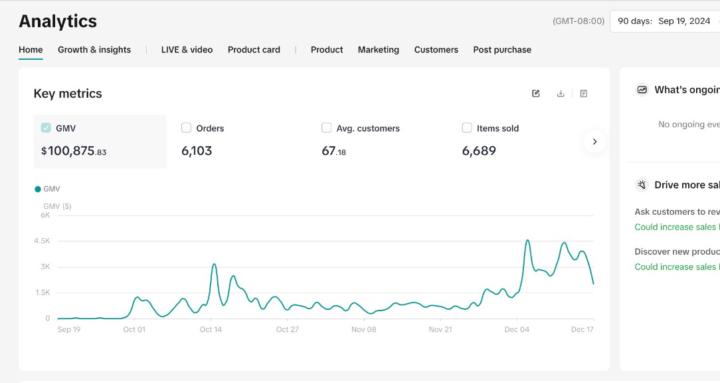Open the Product tab

point(326,50)
